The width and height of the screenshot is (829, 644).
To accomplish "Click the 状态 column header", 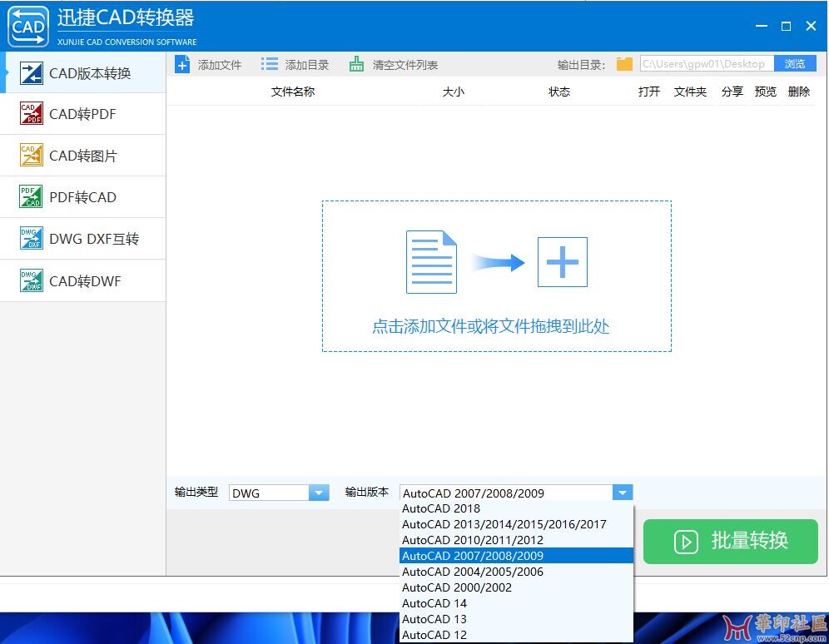I will pos(559,92).
